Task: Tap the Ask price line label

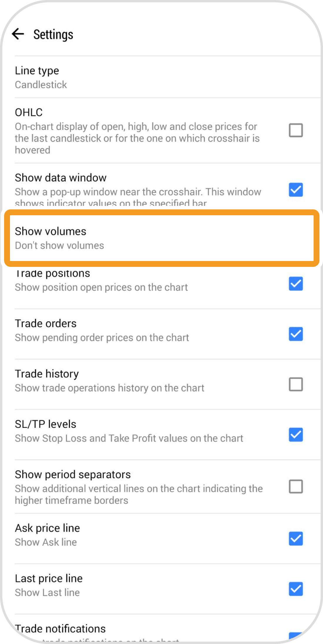Action: [x=48, y=528]
